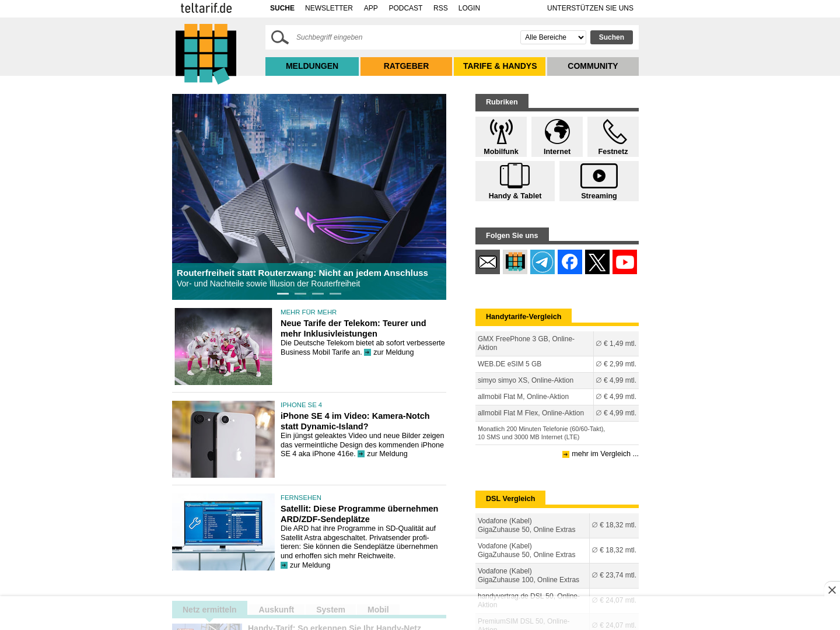Open the football players Telekom thumbnail
This screenshot has width=840, height=630.
pos(223,346)
